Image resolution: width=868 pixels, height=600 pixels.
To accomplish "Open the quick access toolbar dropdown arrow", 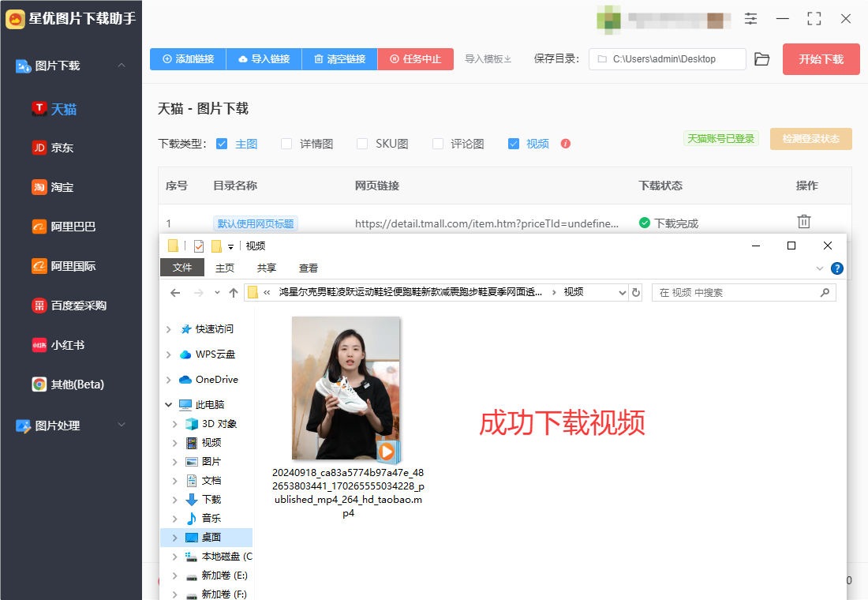I will coord(231,246).
